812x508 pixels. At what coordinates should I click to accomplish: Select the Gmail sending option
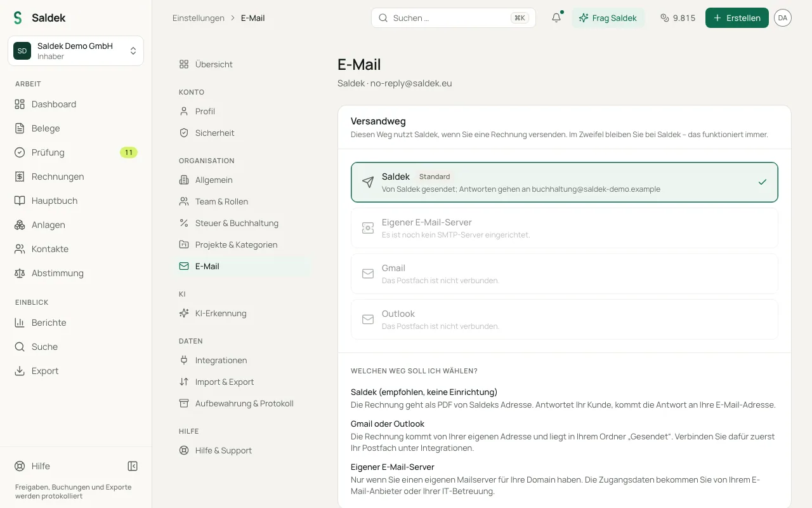click(x=565, y=274)
